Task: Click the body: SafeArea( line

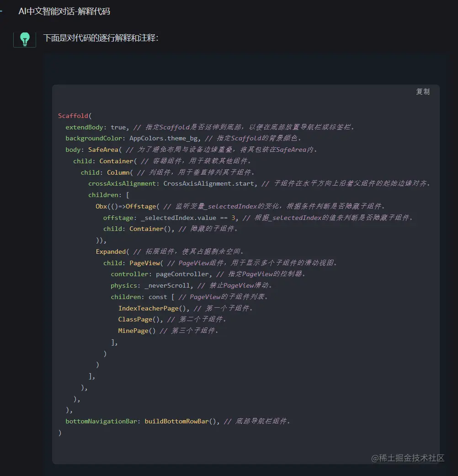Action: point(191,150)
